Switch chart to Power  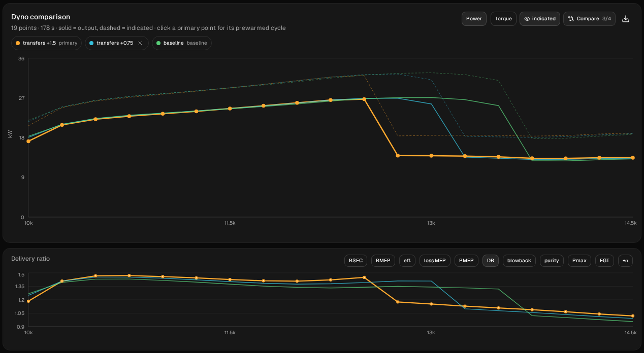pos(474,19)
